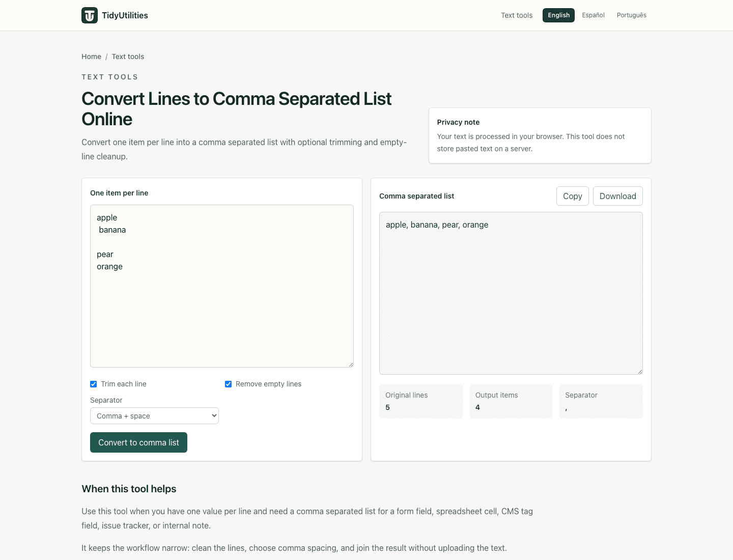This screenshot has height=560, width=733.
Task: Select the Original lines value 5
Action: (388, 407)
